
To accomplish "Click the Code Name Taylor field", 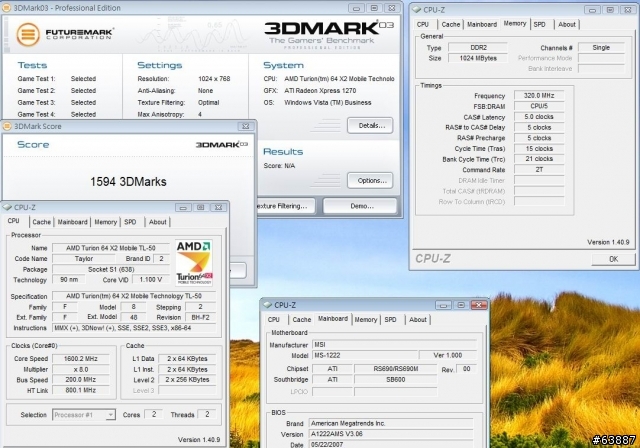I will (x=84, y=259).
